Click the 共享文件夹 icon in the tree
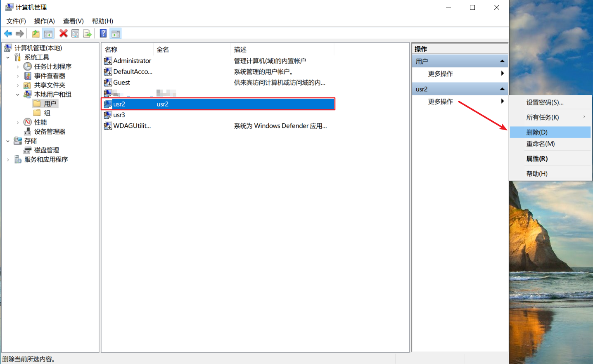The image size is (593, 364). point(28,85)
